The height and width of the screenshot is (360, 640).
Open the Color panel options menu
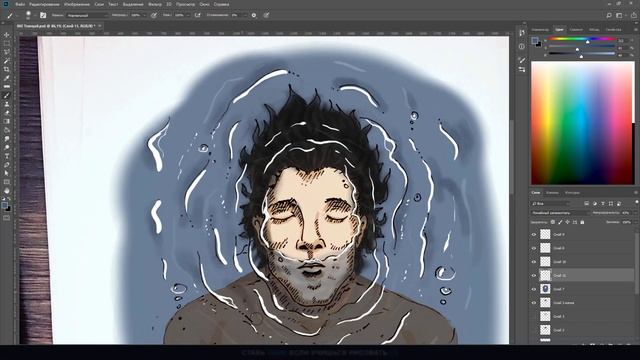pyautogui.click(x=636, y=30)
